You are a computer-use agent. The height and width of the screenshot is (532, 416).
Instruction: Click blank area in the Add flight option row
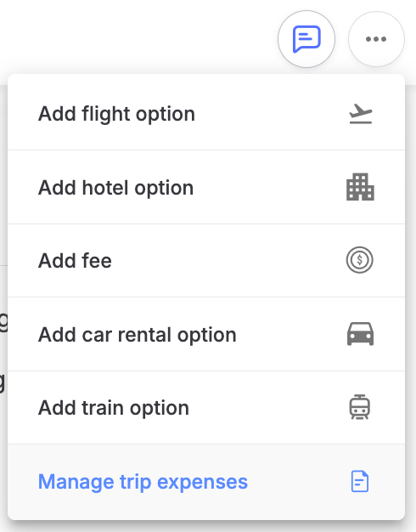[x=271, y=114]
